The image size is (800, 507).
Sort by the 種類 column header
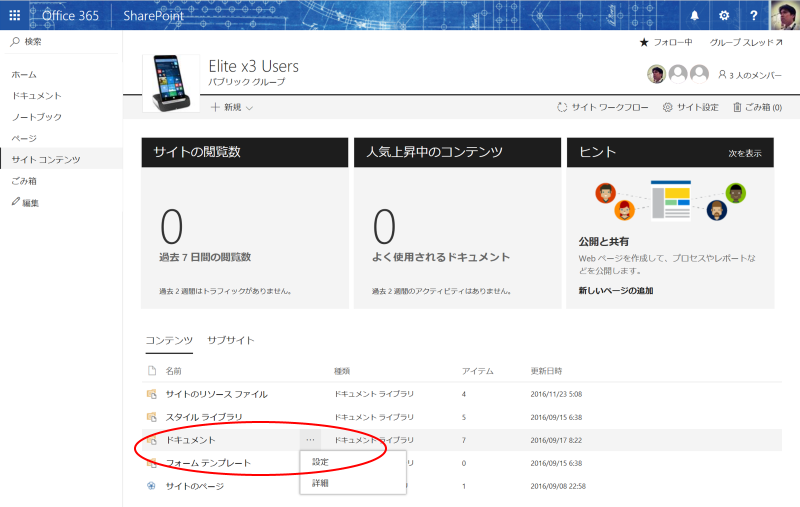tap(342, 371)
